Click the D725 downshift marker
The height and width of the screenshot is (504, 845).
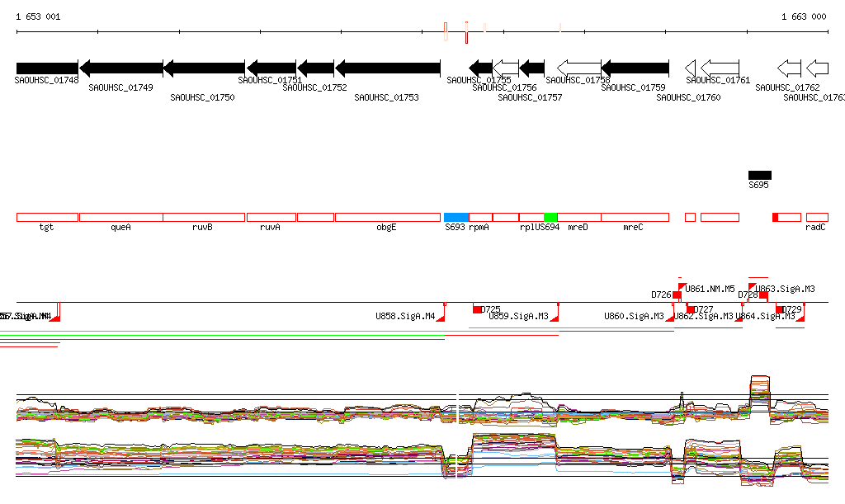(477, 309)
